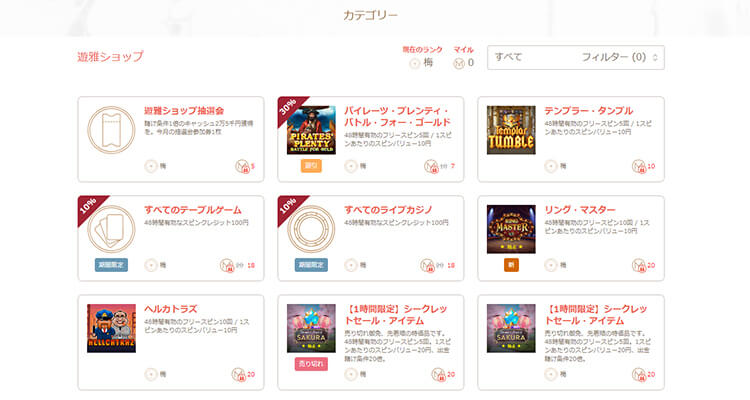
Task: Open the Ring Master game thumbnail
Action: click(x=511, y=229)
